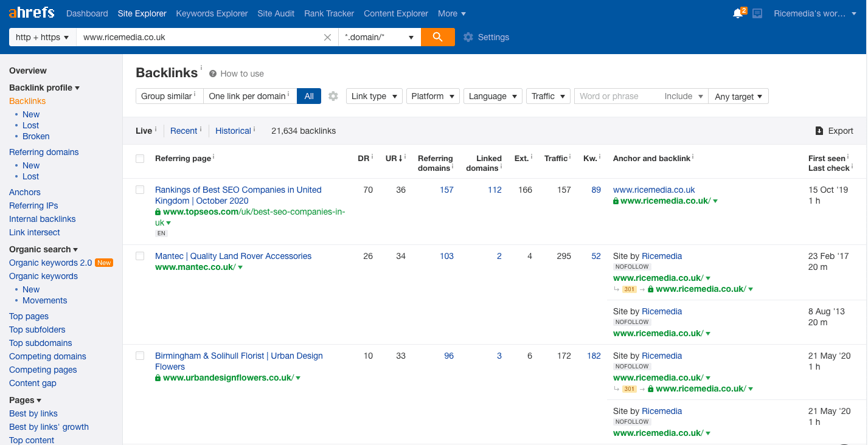Screen dimensions: 868x445
Task: Click the info icon beside the Backlinks heading
Action: click(x=201, y=68)
